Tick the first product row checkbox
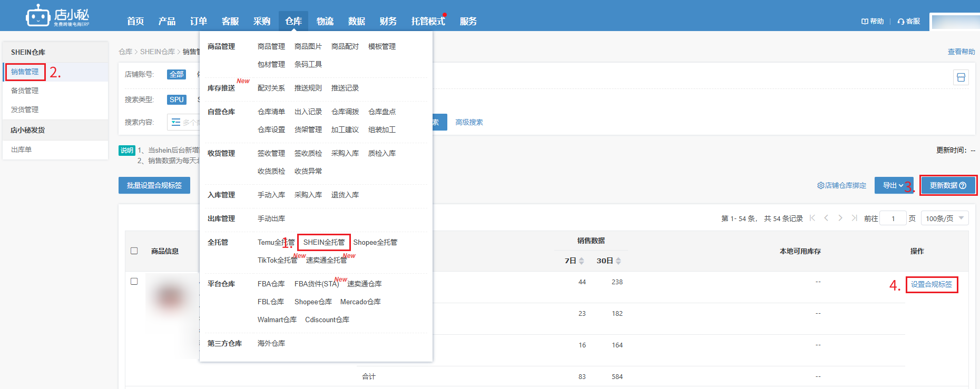The image size is (980, 389). (x=134, y=282)
